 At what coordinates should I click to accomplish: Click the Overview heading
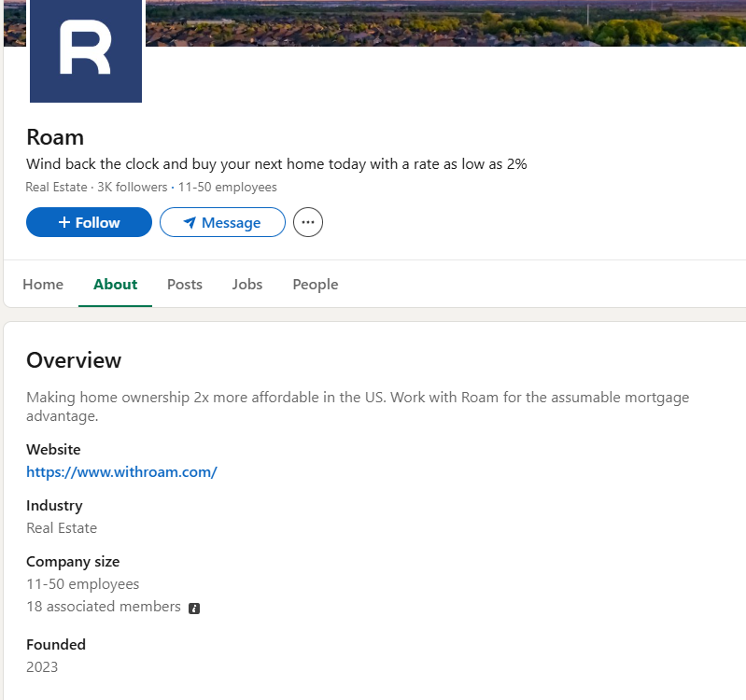point(74,360)
